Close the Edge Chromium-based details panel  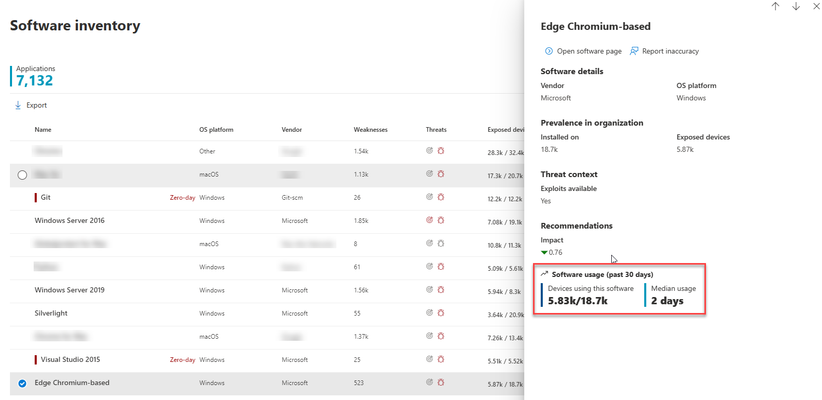816,6
